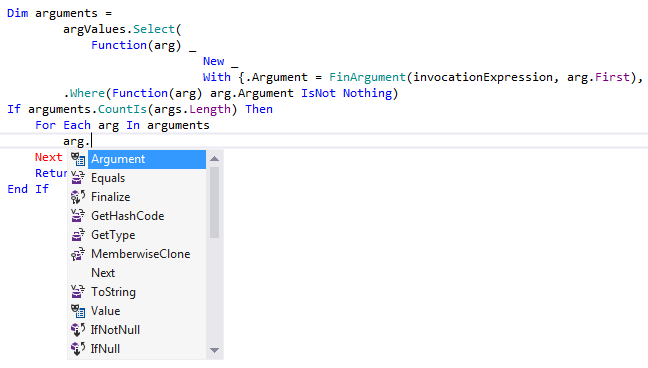This screenshot has height=368, width=648.
Task: Click 'invocationExpression' parameter in code
Action: coord(483,77)
